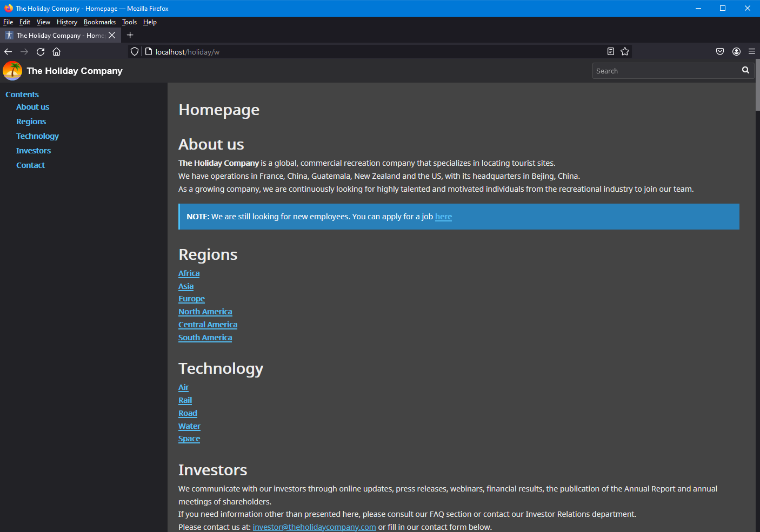This screenshot has height=532, width=760.
Task: Open the Central America link
Action: [208, 325]
